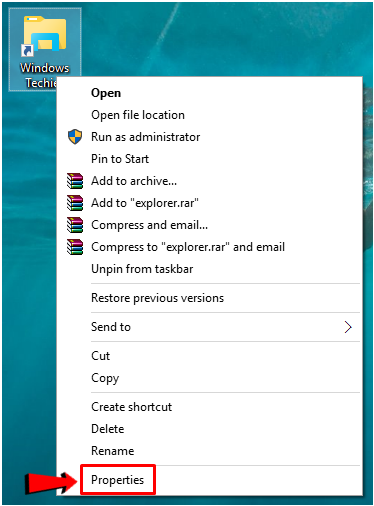Select Open file location
This screenshot has height=506, width=374.
[209, 115]
